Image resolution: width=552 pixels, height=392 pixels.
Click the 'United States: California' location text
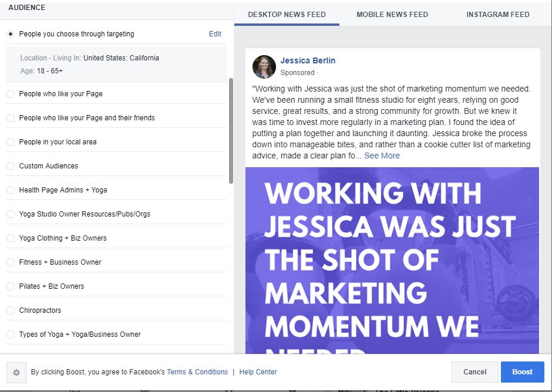[121, 58]
